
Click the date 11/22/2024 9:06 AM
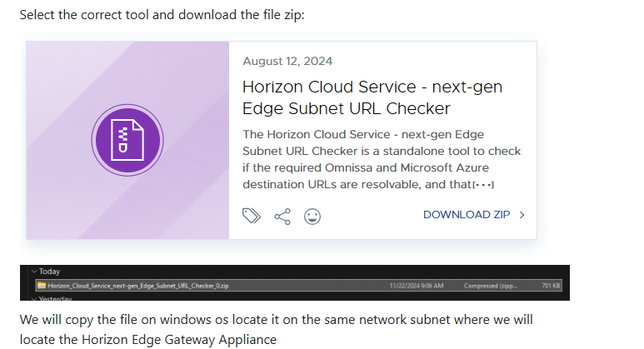[x=417, y=286]
